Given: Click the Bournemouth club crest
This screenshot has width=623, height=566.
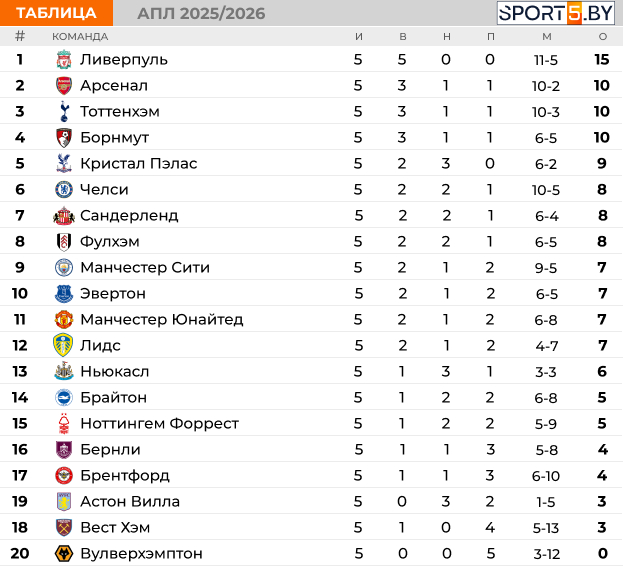Looking at the screenshot, I should (x=64, y=138).
